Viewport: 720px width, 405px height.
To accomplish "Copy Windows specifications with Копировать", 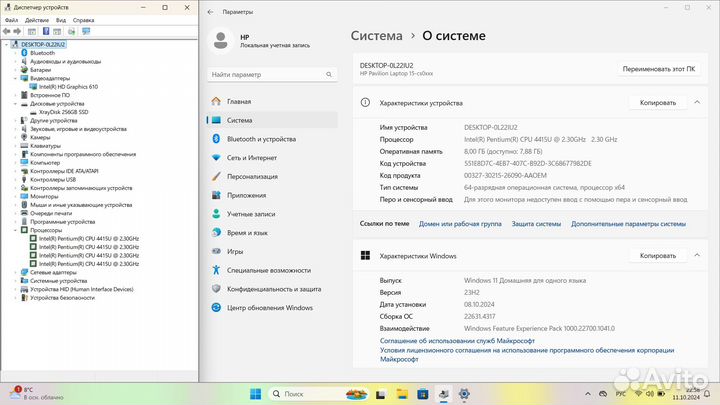I will [658, 255].
